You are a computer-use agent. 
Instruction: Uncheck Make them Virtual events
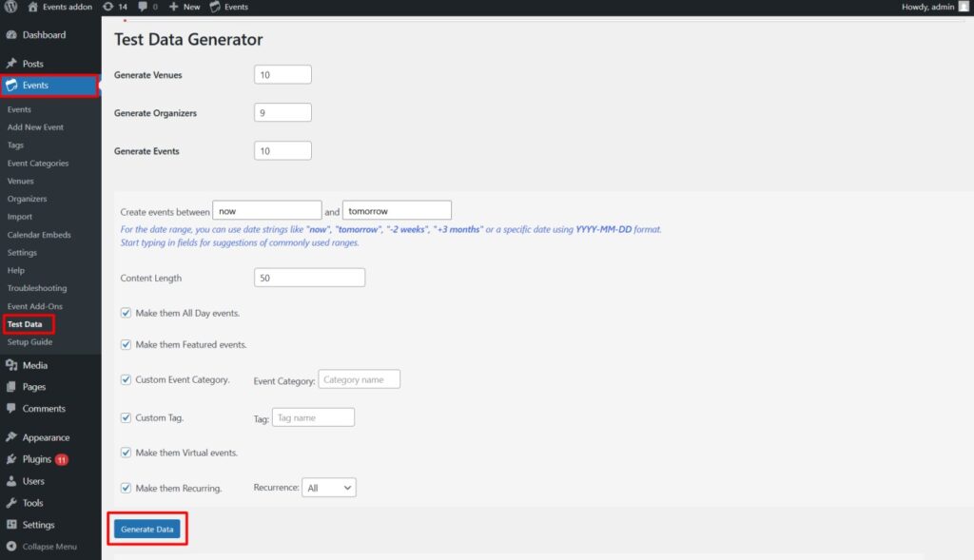point(127,453)
